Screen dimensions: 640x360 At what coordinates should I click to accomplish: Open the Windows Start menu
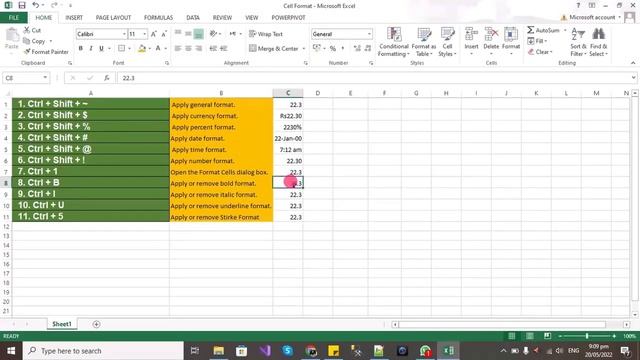[x=11, y=351]
